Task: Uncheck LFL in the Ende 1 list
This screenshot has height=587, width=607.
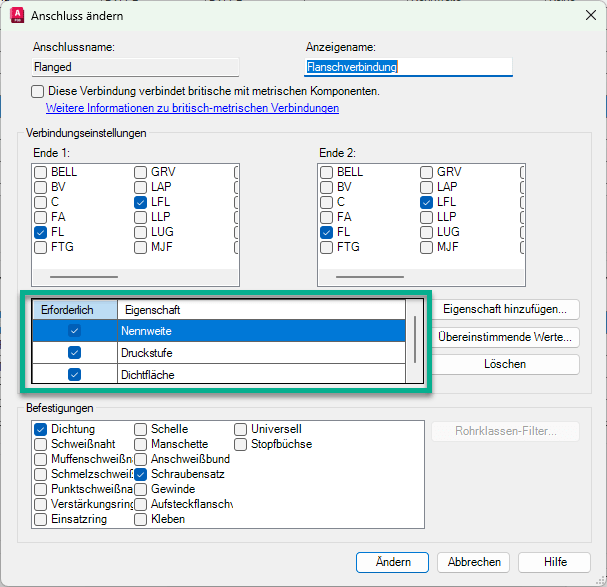Action: tap(141, 202)
